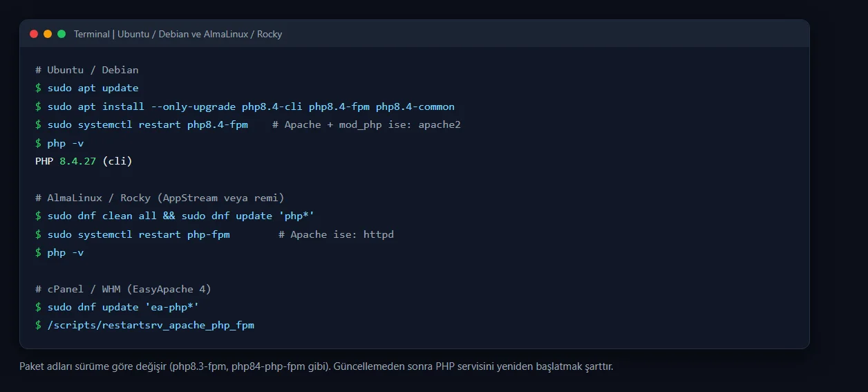The width and height of the screenshot is (868, 392).
Task: Click the '# Apache ise: httpd' comment
Action: [x=336, y=234]
